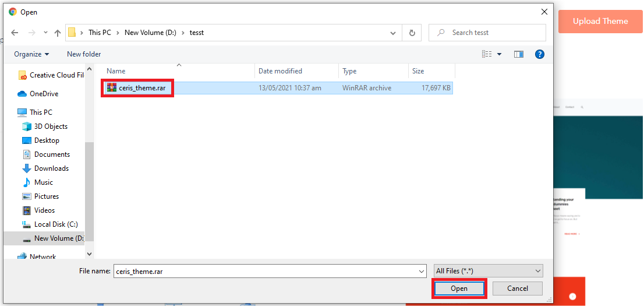Click the Cancel button
This screenshot has width=644, height=306.
pos(517,289)
